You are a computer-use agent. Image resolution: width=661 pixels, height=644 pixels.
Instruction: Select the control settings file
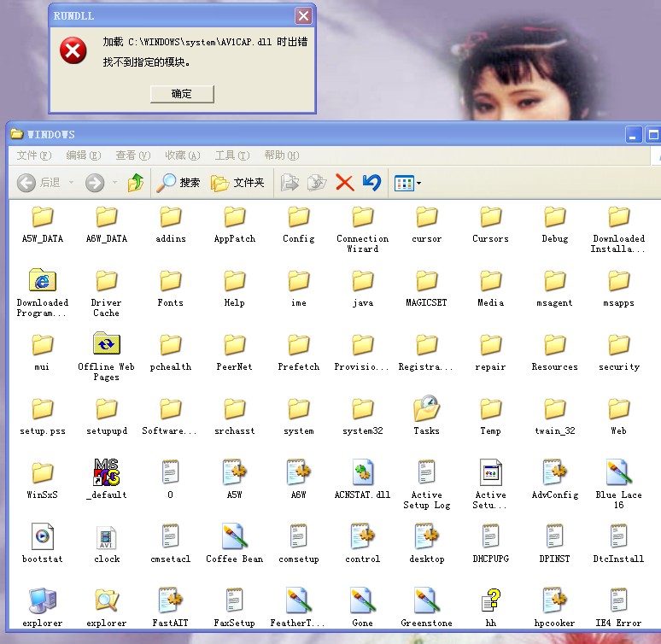363,543
